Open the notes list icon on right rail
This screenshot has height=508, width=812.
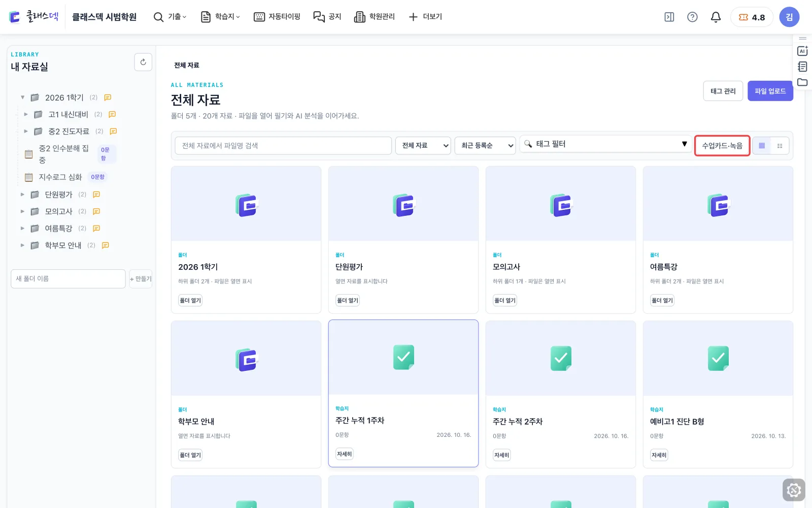tap(802, 67)
